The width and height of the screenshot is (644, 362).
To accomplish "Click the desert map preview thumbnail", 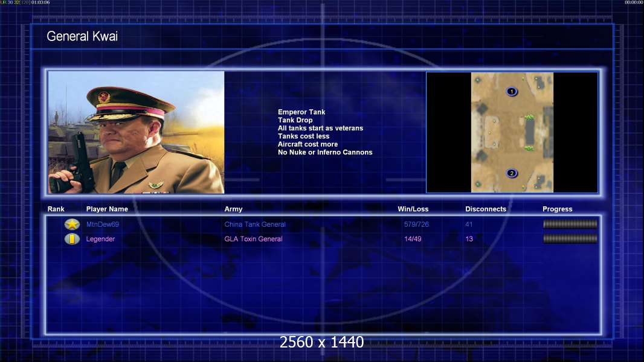I will click(512, 132).
